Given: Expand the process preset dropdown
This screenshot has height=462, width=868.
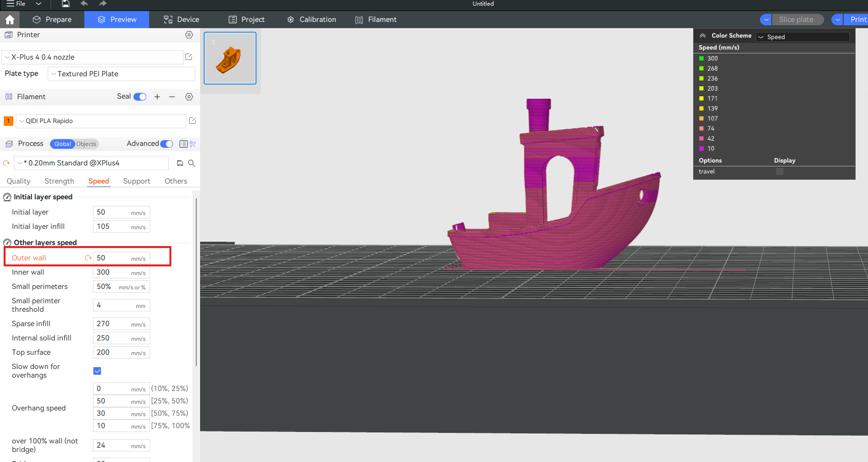Looking at the screenshot, I should pos(91,163).
